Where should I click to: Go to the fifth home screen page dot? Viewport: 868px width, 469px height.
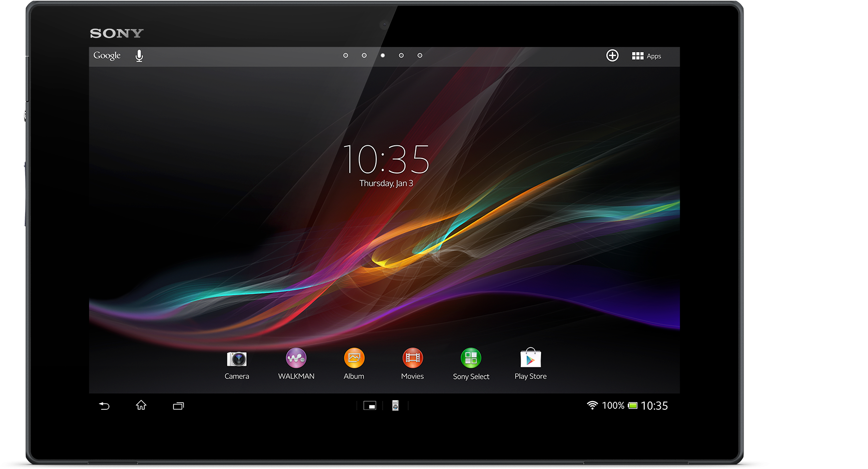click(420, 56)
